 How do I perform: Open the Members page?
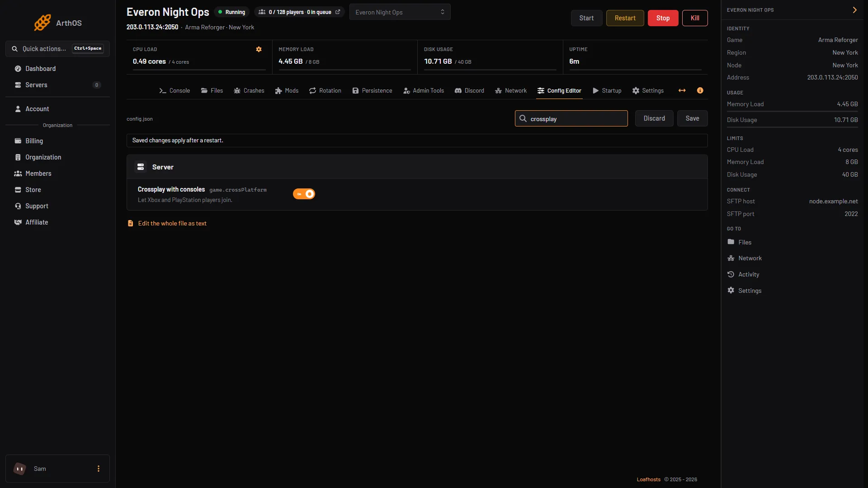tap(57, 174)
